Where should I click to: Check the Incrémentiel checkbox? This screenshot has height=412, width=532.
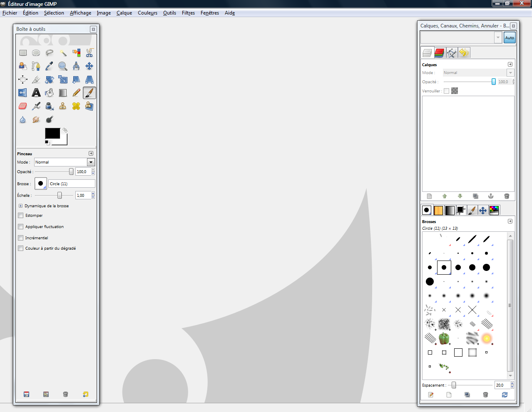pos(21,238)
